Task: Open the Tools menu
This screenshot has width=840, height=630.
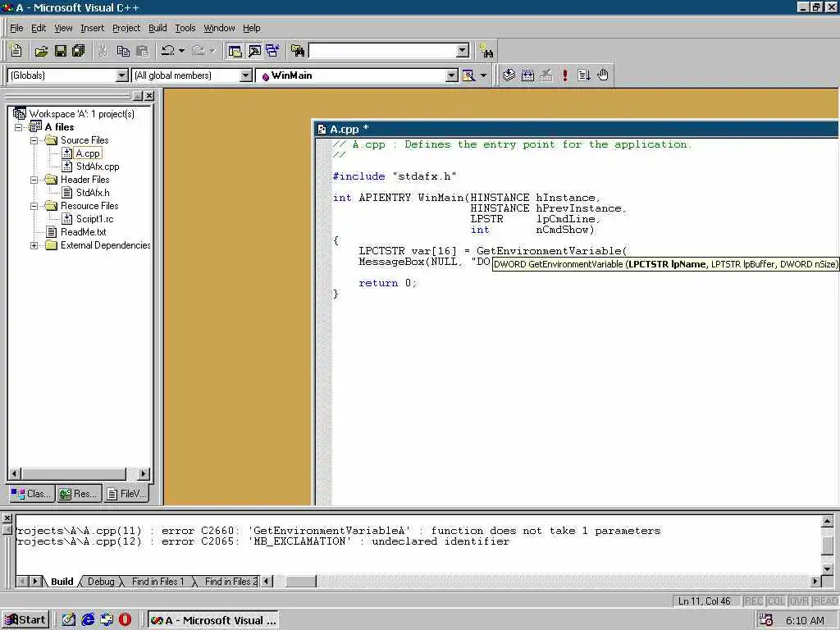Action: click(x=185, y=28)
